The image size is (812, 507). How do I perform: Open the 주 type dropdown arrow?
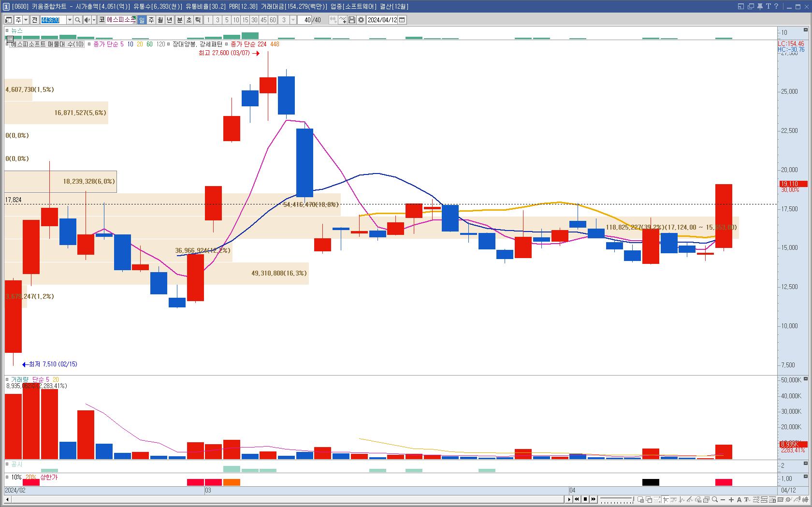click(x=26, y=20)
